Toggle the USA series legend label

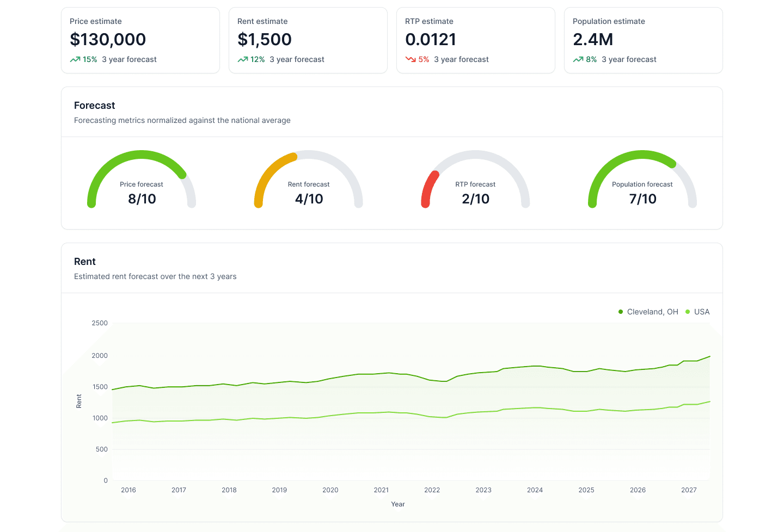point(702,312)
